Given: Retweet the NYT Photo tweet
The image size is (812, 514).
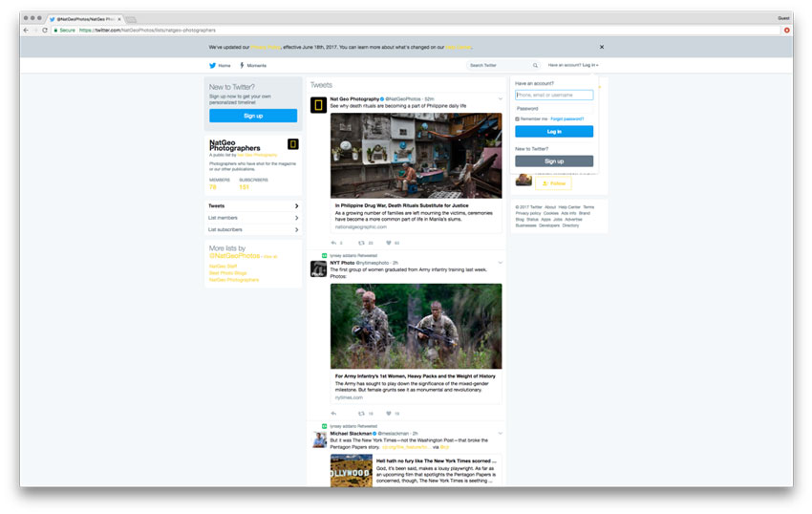Looking at the screenshot, I should (x=361, y=414).
